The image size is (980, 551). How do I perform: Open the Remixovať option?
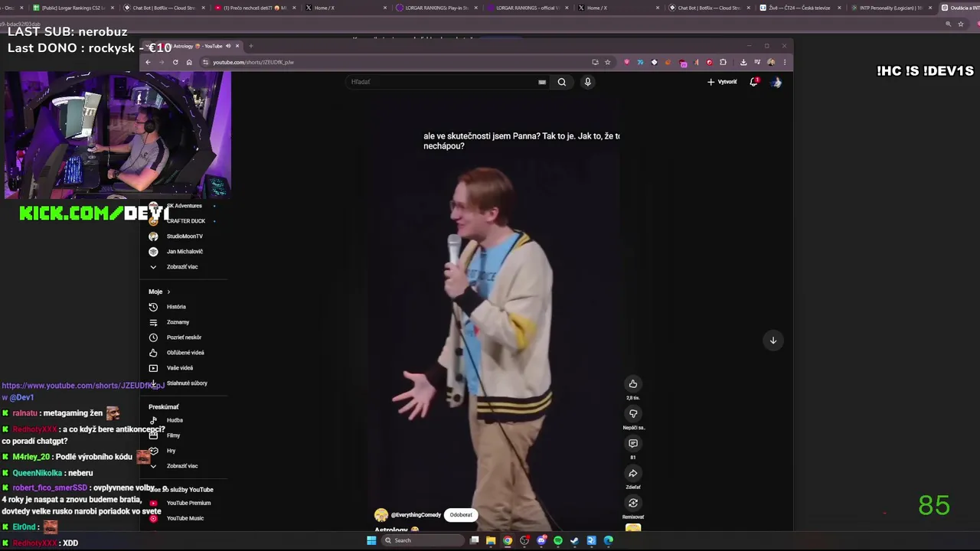point(632,503)
